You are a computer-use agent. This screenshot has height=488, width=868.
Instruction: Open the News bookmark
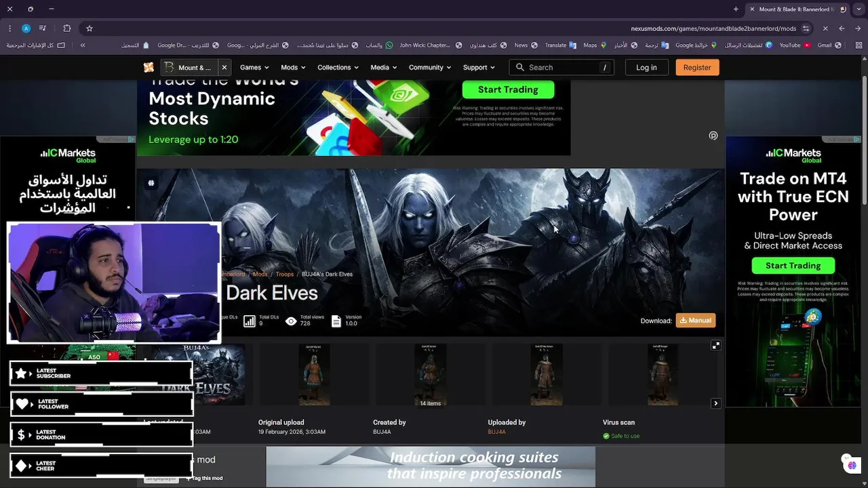click(525, 45)
